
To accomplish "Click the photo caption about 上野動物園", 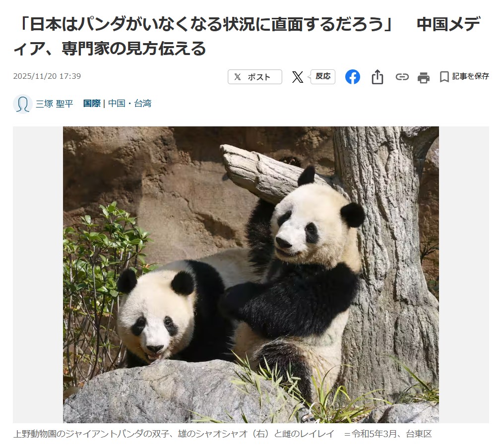I will click(222, 434).
